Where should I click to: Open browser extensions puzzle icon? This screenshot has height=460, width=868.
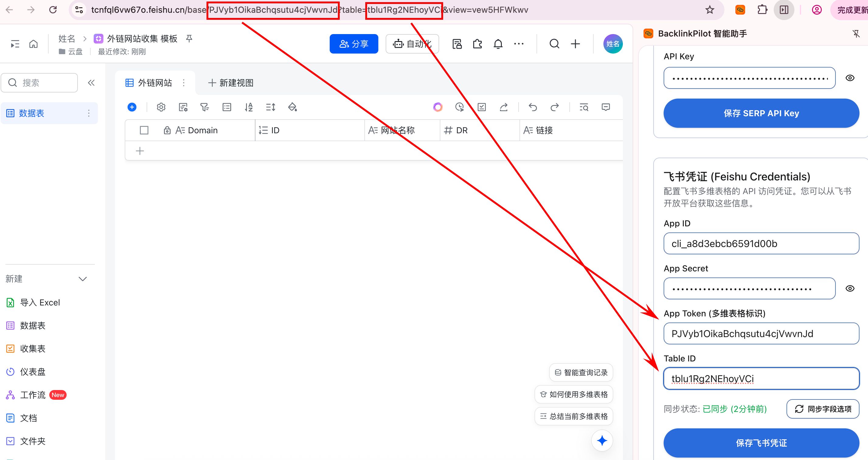pyautogui.click(x=762, y=10)
